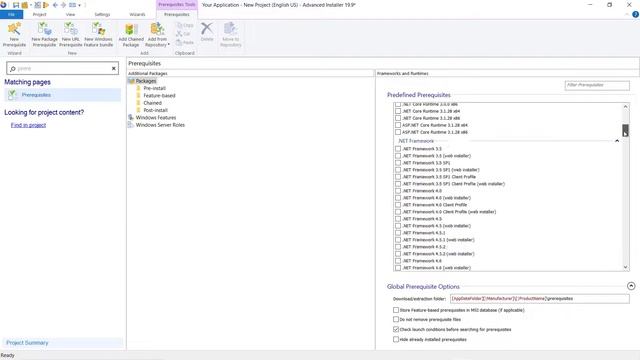This screenshot has width=640, height=360.
Task: Click the Advanced Installer logo icon
Action: pyautogui.click(x=3, y=5)
